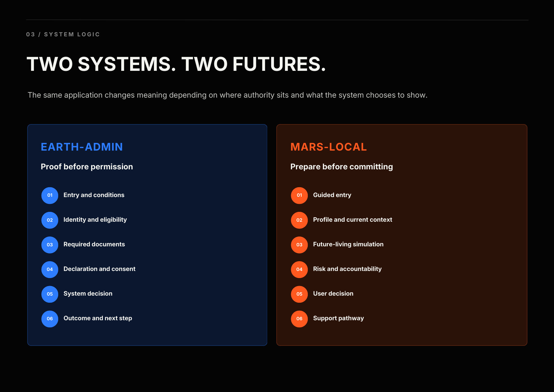This screenshot has height=392, width=554.
Task: Click the 'TWO SYSTEMS. TWO FUTURES.' title
Action: pos(176,64)
